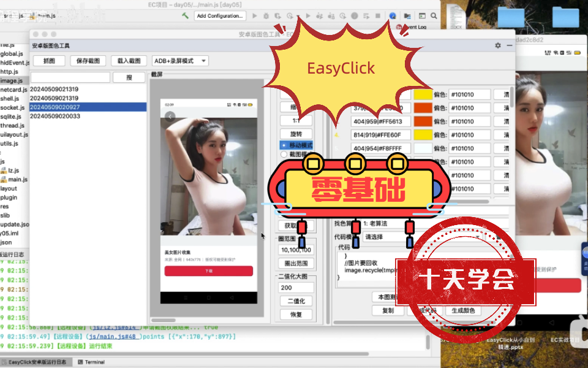Click the Run play icon in the IDE toolbar
The height and width of the screenshot is (368, 588).
tap(255, 16)
